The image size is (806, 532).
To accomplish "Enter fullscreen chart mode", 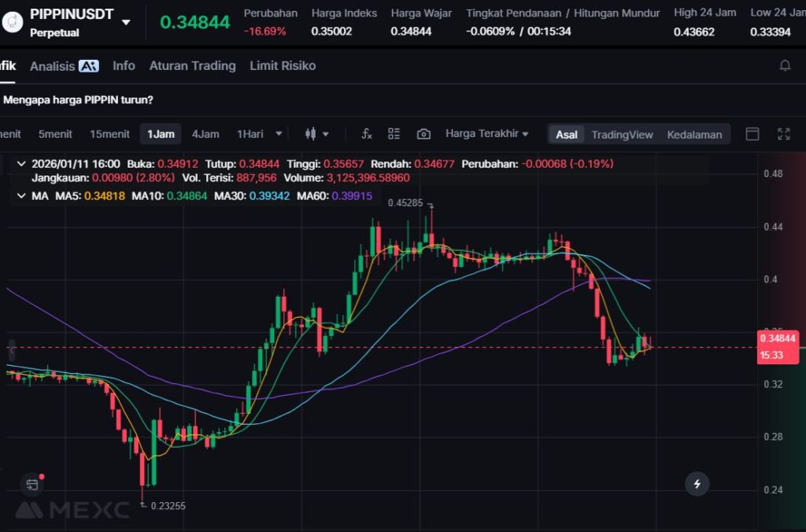I will pos(783,134).
